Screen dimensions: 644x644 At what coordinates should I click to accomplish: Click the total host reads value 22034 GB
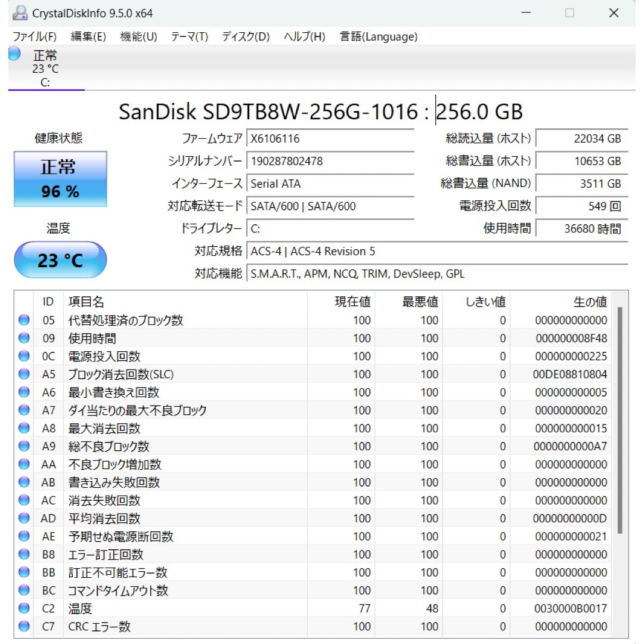tap(582, 138)
